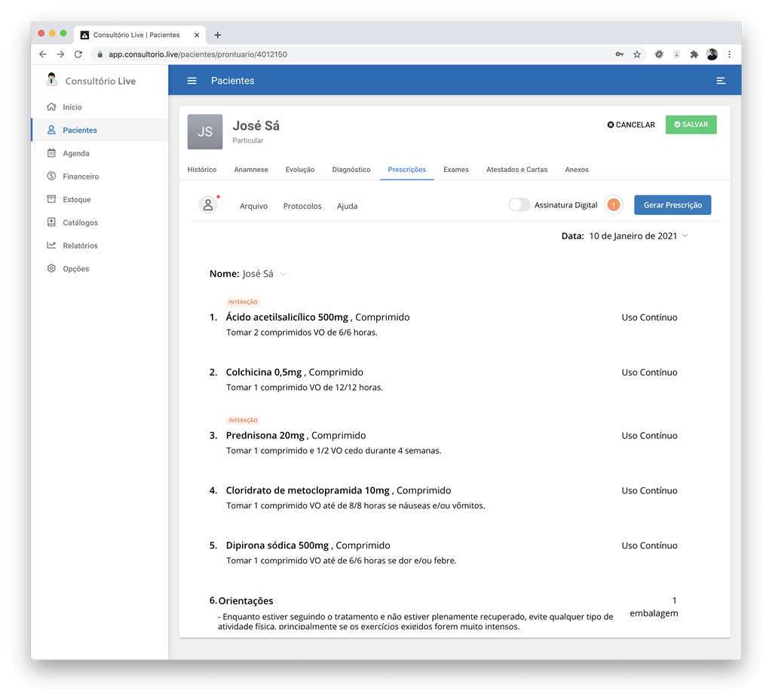Open the right-side panel menu icon in blue header
Image resolution: width=772 pixels, height=700 pixels.
pos(720,81)
